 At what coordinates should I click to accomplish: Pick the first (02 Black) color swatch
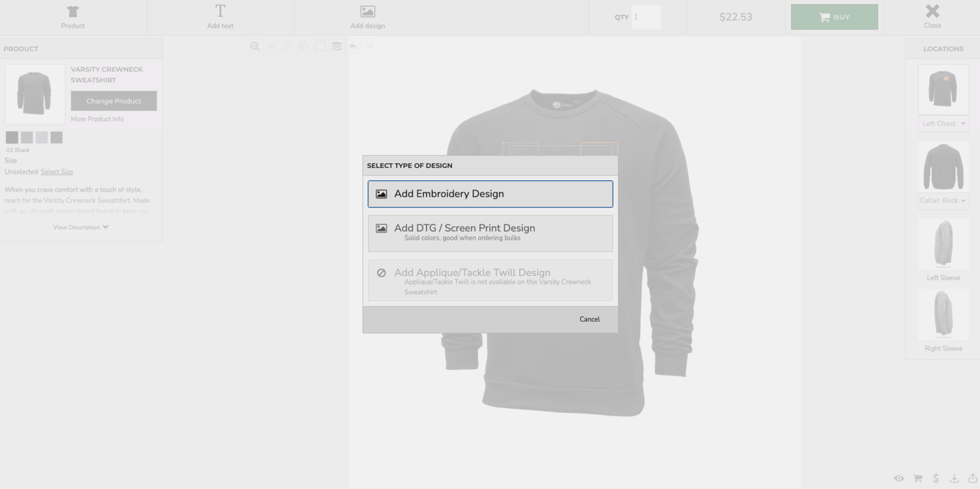click(12, 137)
